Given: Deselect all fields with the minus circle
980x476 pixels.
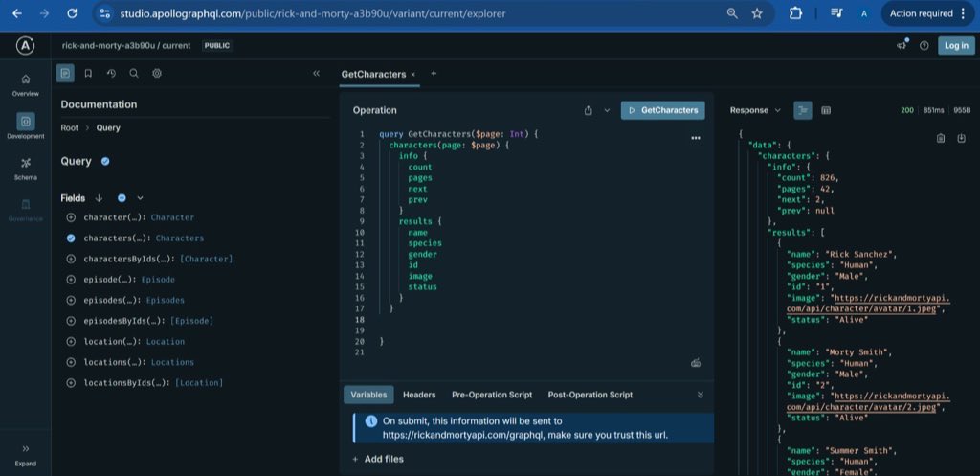Looking at the screenshot, I should point(122,197).
